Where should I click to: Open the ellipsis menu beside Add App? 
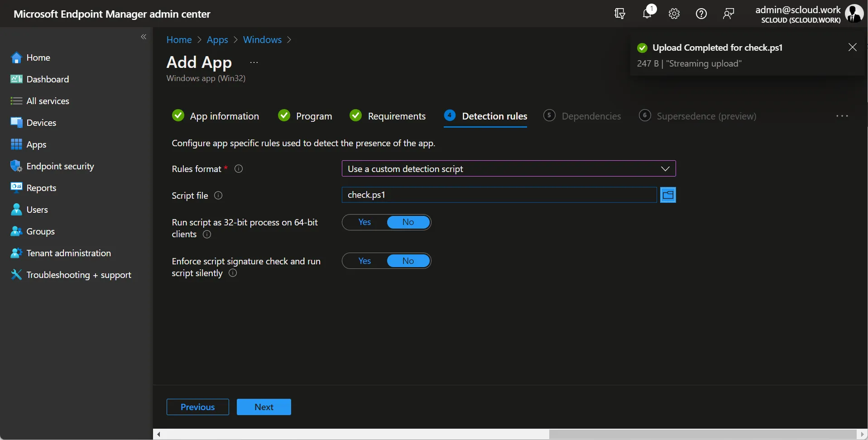254,62
